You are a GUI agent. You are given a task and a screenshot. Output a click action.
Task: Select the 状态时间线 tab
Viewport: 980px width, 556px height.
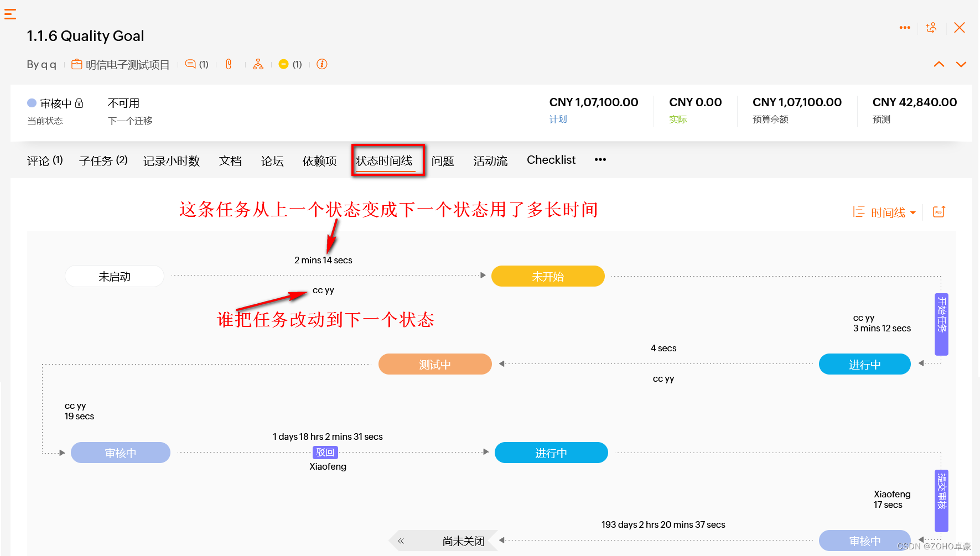pyautogui.click(x=385, y=160)
